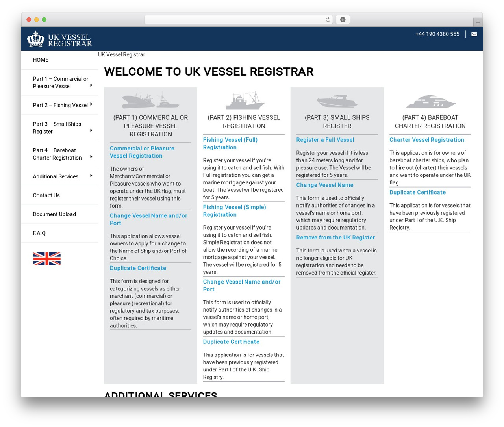The image size is (504, 427).
Task: Click the fishing vessel silhouette icon
Action: click(x=245, y=100)
